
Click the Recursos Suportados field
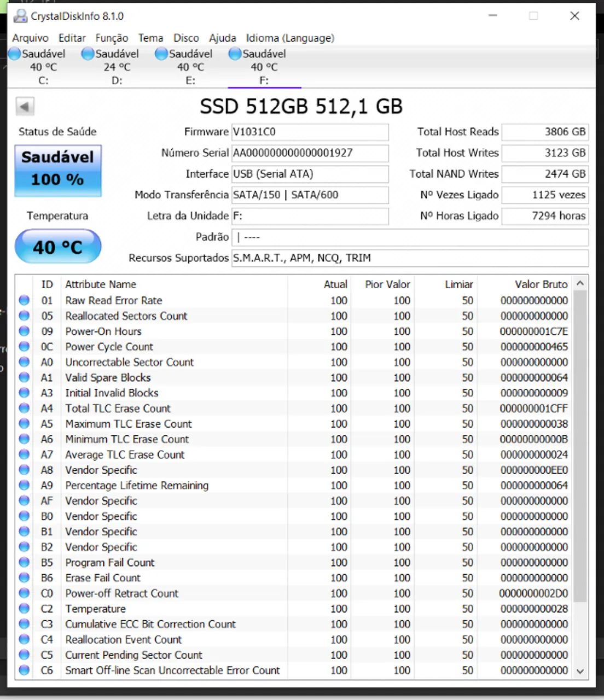[410, 258]
